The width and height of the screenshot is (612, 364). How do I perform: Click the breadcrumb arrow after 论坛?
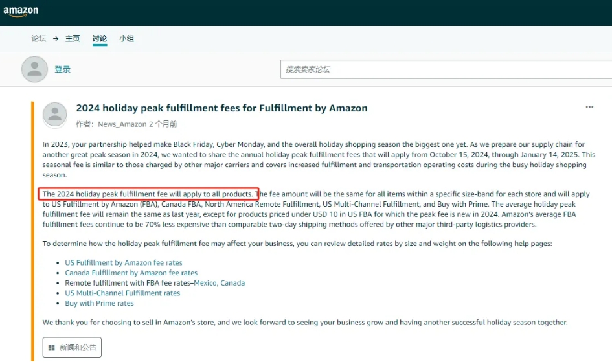click(56, 39)
